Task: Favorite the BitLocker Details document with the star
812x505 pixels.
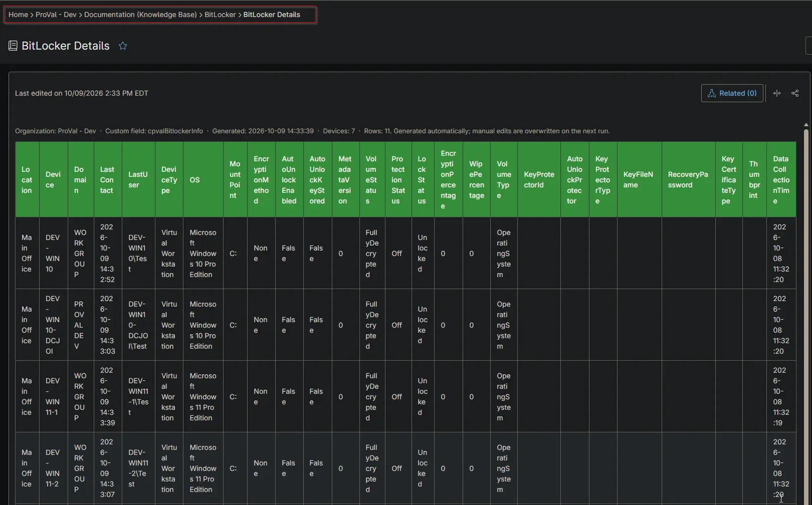Action: pyautogui.click(x=123, y=46)
